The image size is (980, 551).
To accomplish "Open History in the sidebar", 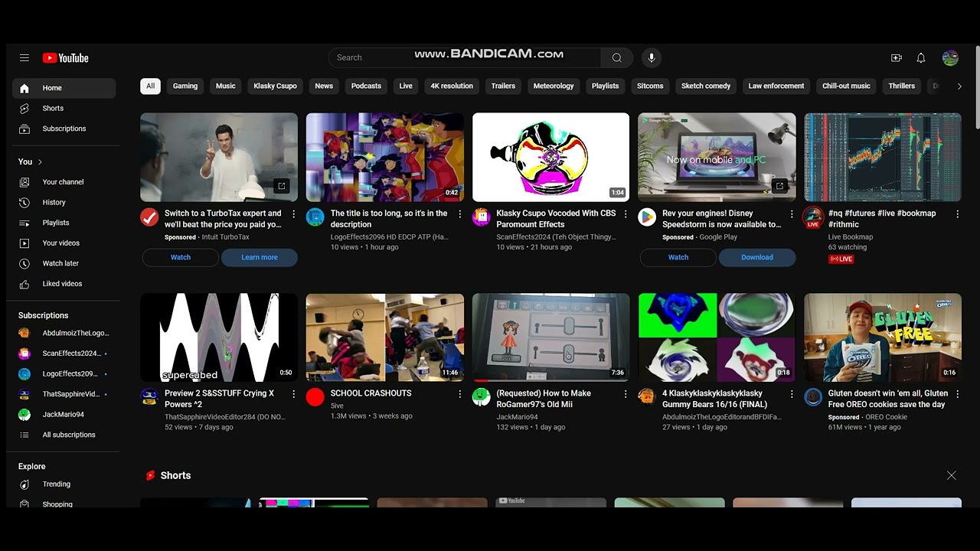I will pos(64,202).
